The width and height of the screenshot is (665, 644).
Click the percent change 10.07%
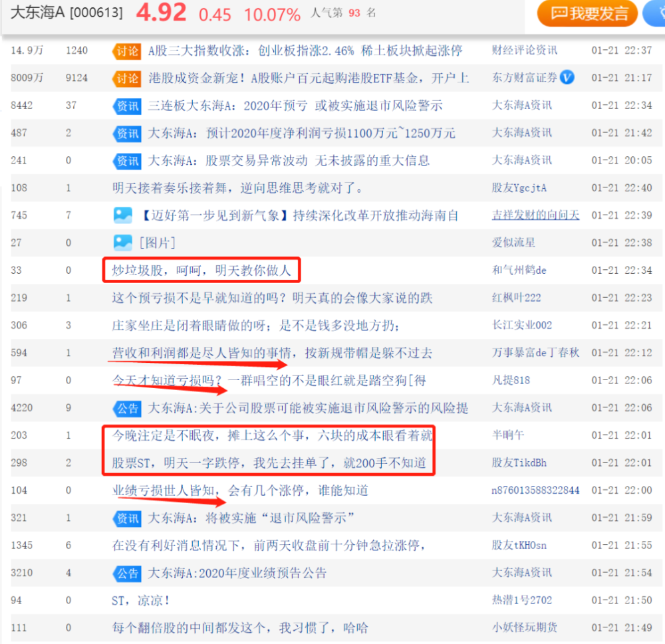point(272,15)
